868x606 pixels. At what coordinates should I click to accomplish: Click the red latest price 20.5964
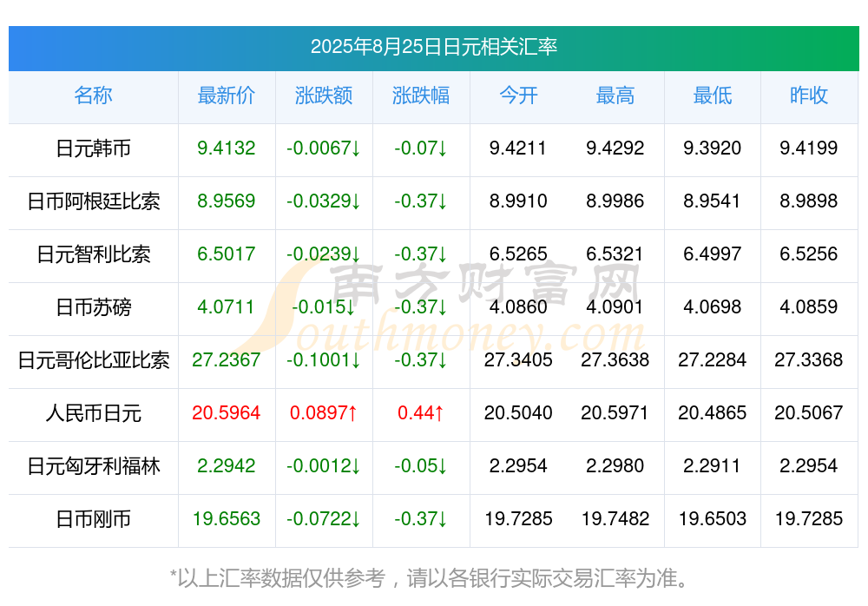(227, 412)
